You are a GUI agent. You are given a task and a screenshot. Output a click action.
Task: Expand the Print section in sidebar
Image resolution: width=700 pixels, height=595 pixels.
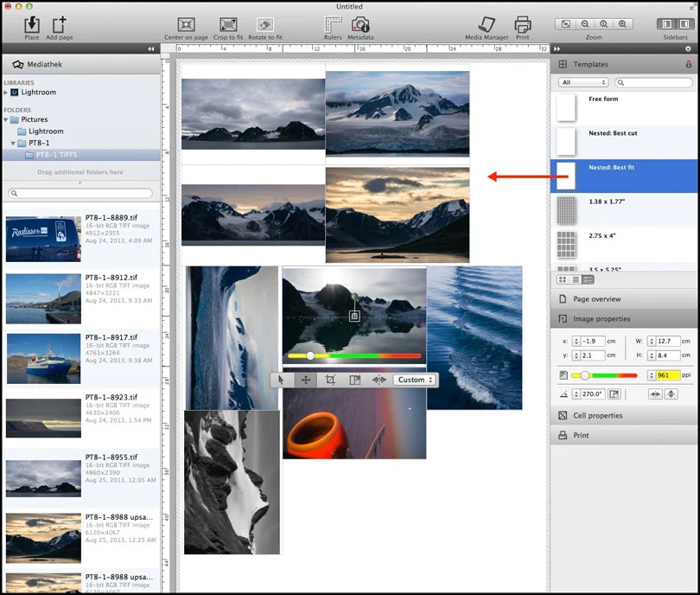pyautogui.click(x=624, y=435)
